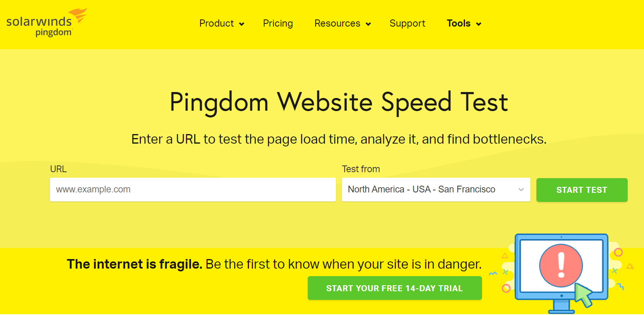Select the San Francisco test location box

coord(429,190)
